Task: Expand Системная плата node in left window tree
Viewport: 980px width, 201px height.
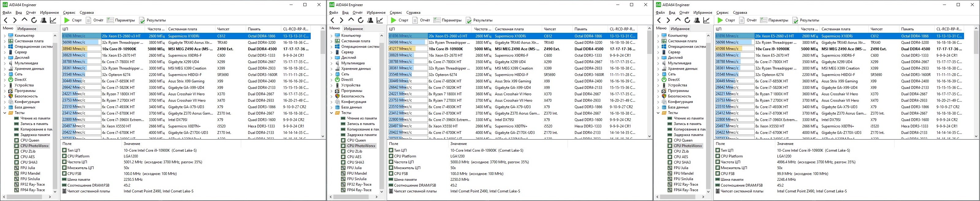Action: (5, 41)
